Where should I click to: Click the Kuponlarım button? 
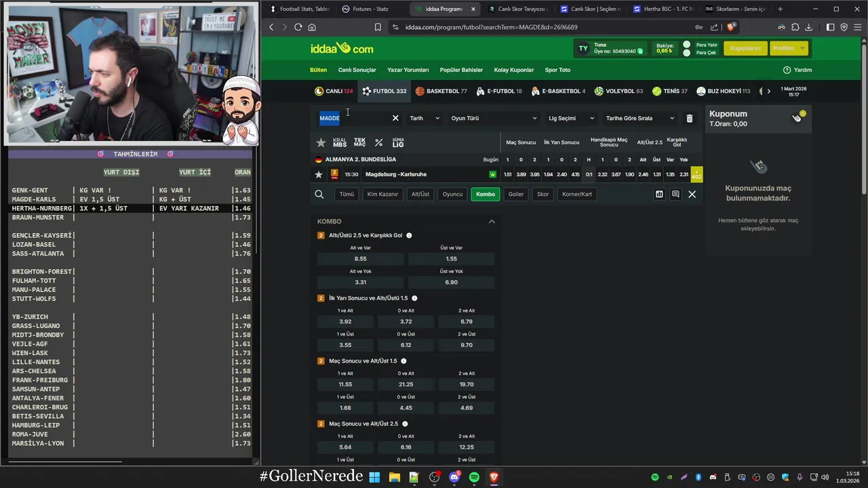point(745,48)
